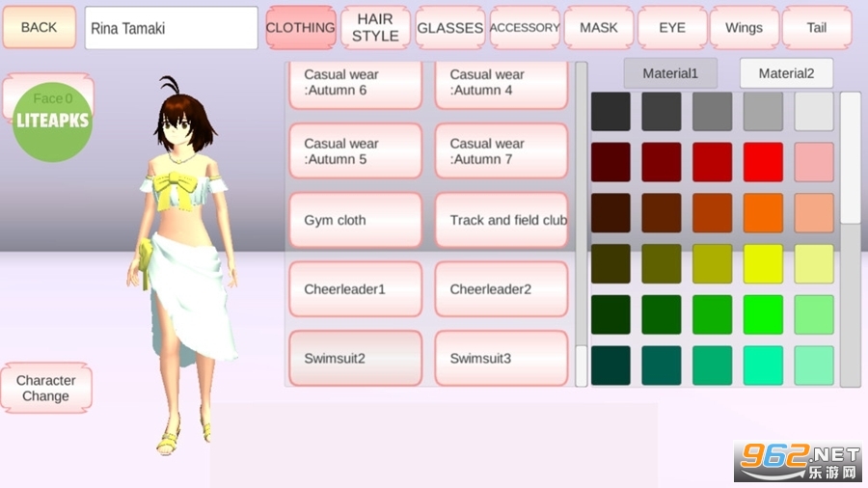Switch to the GLASSES tab
Image resolution: width=868 pixels, height=488 pixels.
[449, 28]
